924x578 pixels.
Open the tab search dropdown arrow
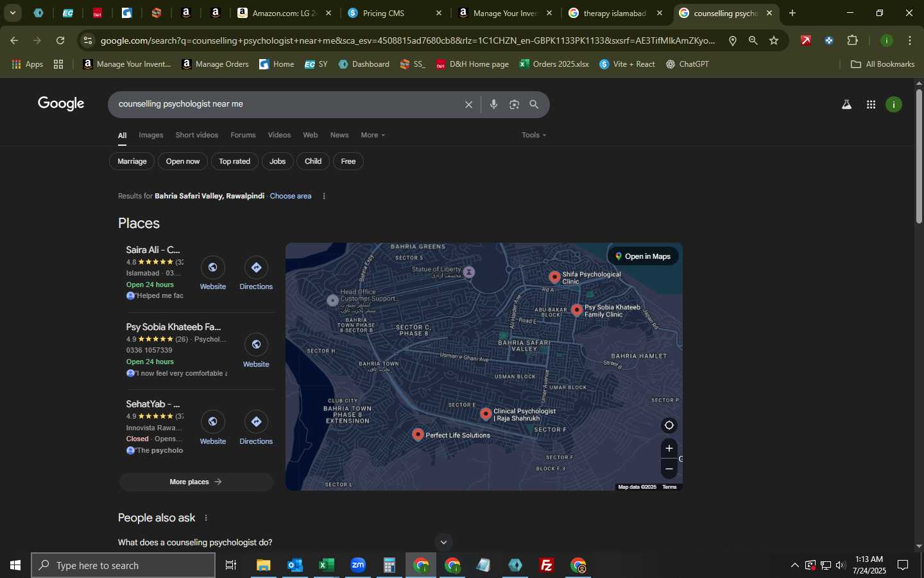pyautogui.click(x=12, y=13)
